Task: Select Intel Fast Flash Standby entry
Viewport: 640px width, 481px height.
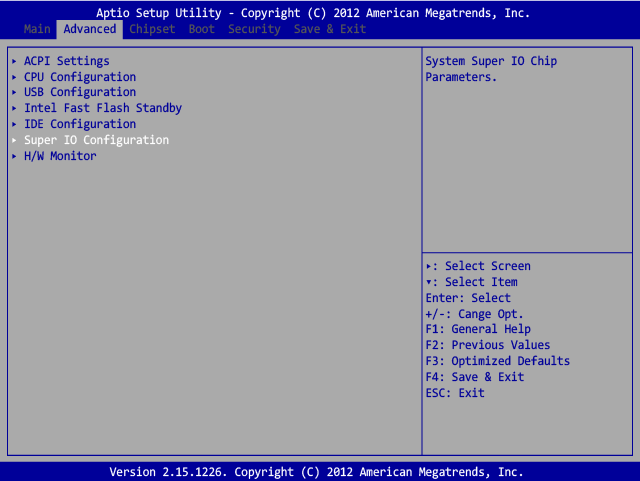Action: click(x=103, y=108)
